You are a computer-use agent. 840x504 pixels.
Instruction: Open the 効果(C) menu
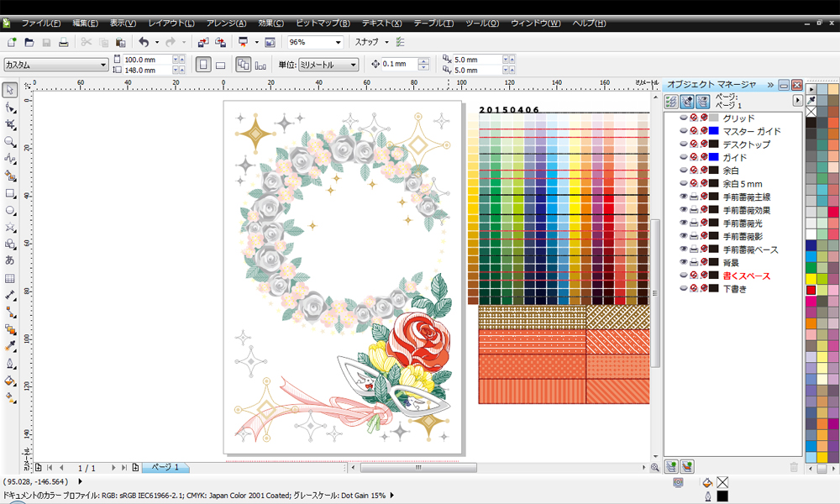tap(270, 23)
